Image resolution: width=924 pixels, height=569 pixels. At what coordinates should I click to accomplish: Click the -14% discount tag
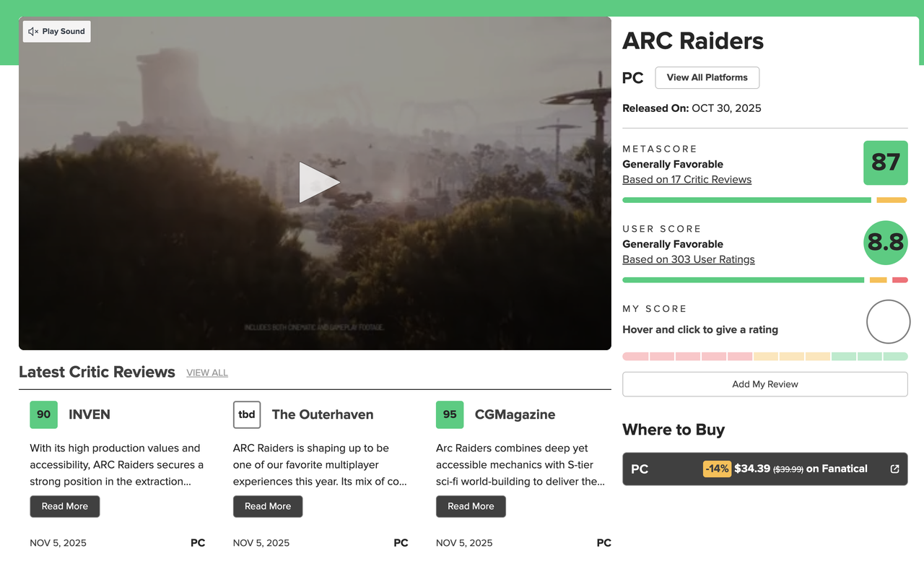tap(717, 469)
